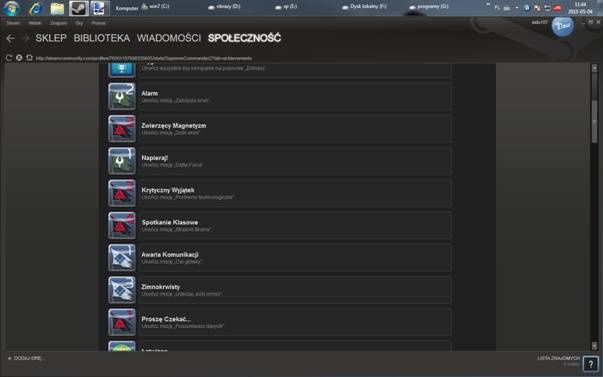The image size is (603, 377).
Task: Click the Napieraj! achievement icon
Action: click(x=122, y=161)
